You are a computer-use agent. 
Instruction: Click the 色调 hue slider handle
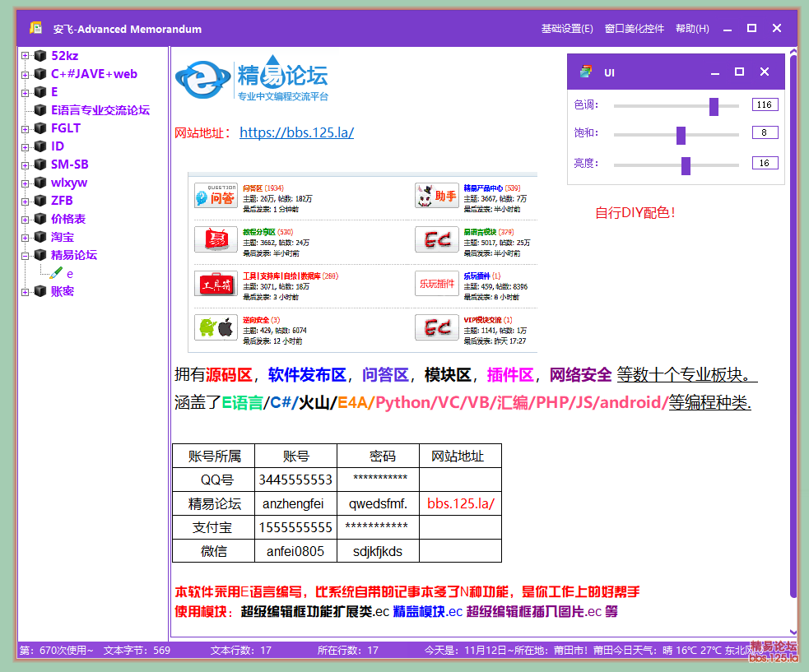coord(714,106)
